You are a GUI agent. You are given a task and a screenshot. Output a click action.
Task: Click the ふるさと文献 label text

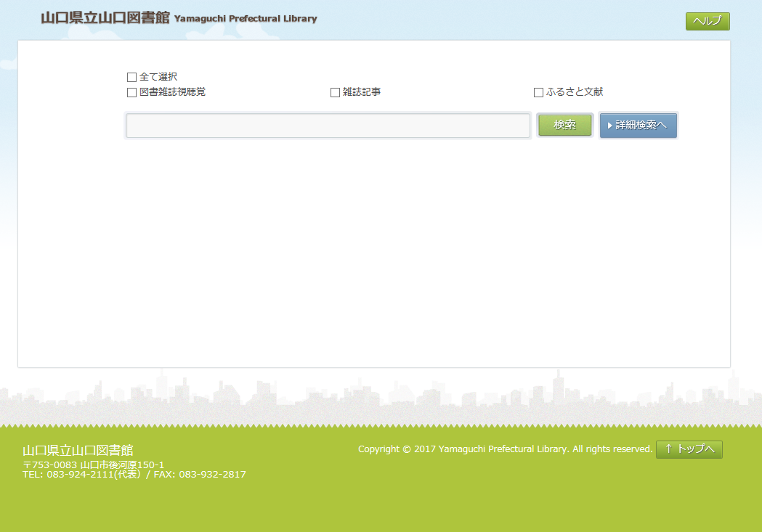point(575,92)
